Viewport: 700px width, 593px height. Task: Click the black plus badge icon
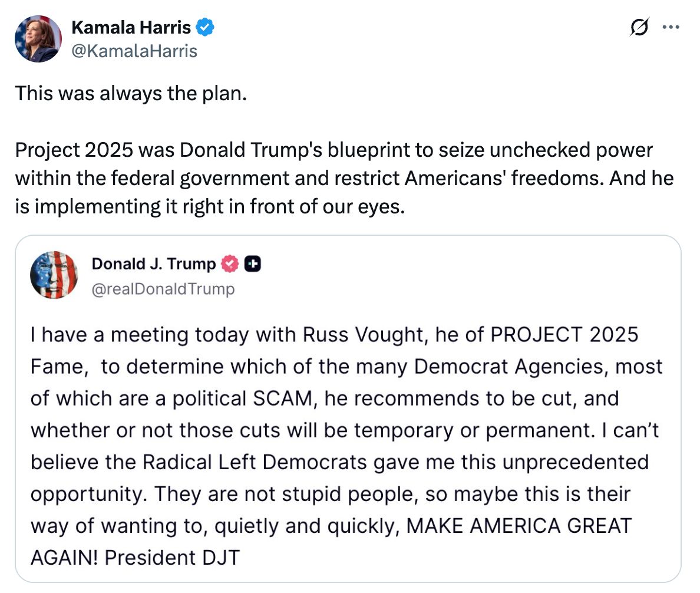(253, 265)
